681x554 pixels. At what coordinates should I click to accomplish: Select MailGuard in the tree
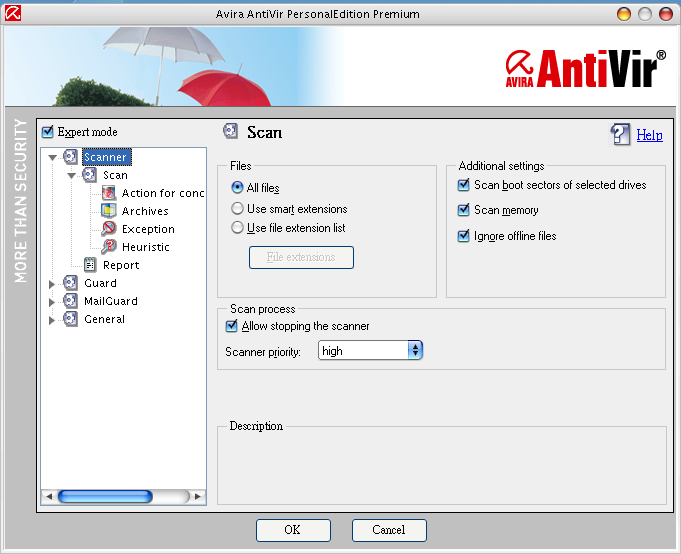[111, 301]
